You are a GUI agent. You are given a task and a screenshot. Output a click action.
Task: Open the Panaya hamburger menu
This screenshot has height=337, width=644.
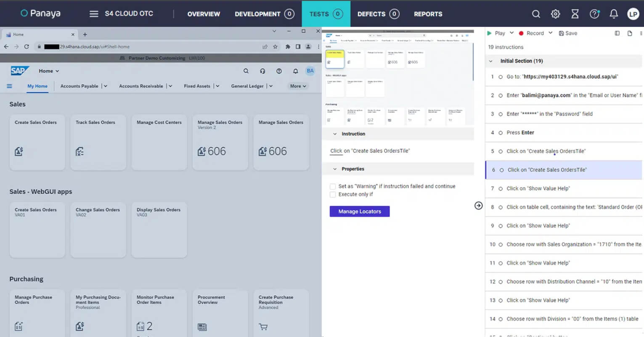(94, 14)
